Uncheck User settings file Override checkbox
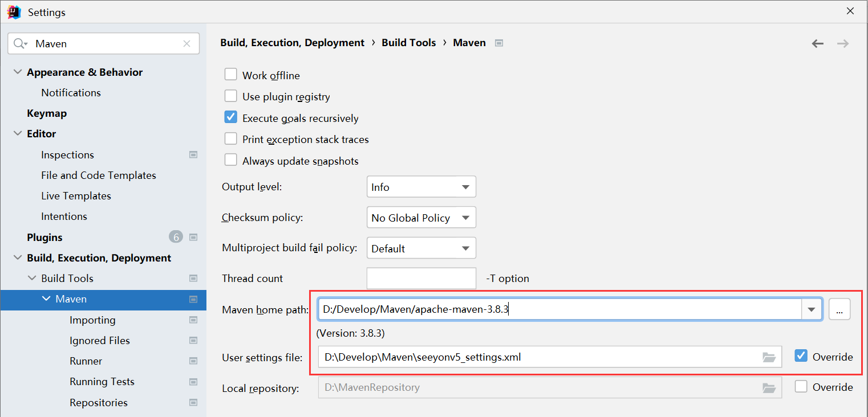Viewport: 868px width, 417px height. click(x=801, y=356)
